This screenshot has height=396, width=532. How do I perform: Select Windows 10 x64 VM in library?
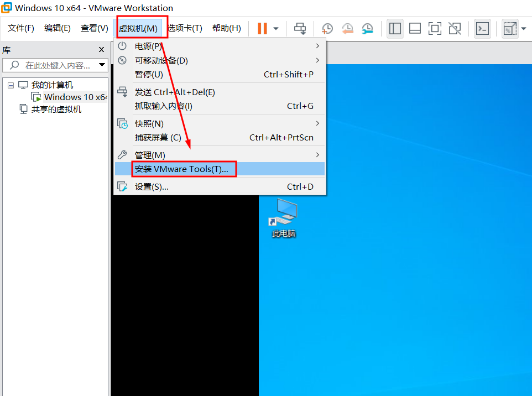(x=75, y=97)
